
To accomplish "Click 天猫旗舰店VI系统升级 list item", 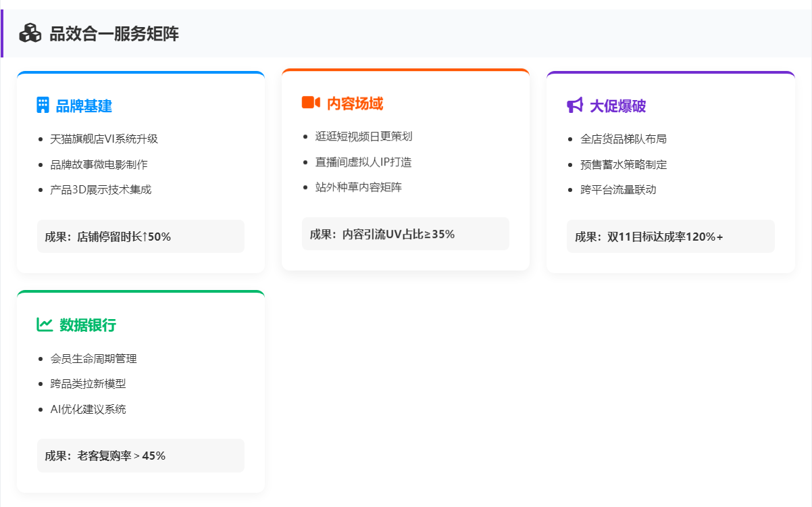I will pos(104,139).
